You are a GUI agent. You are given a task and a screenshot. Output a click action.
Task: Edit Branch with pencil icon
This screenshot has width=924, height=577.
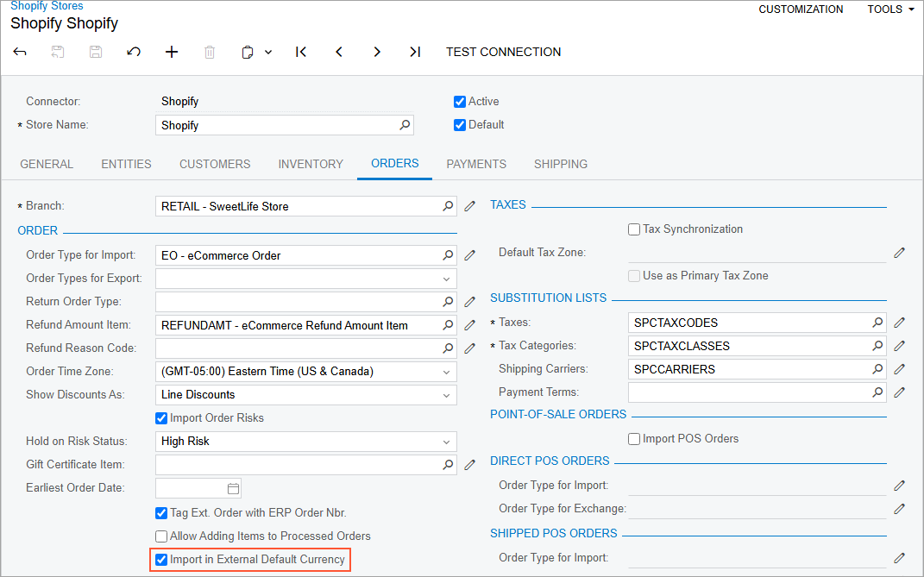coord(469,205)
